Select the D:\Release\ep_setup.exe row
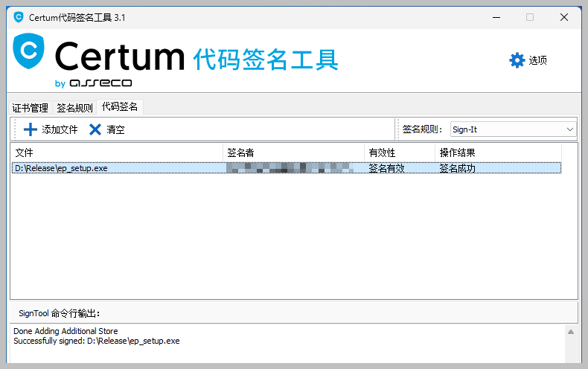 coord(287,168)
